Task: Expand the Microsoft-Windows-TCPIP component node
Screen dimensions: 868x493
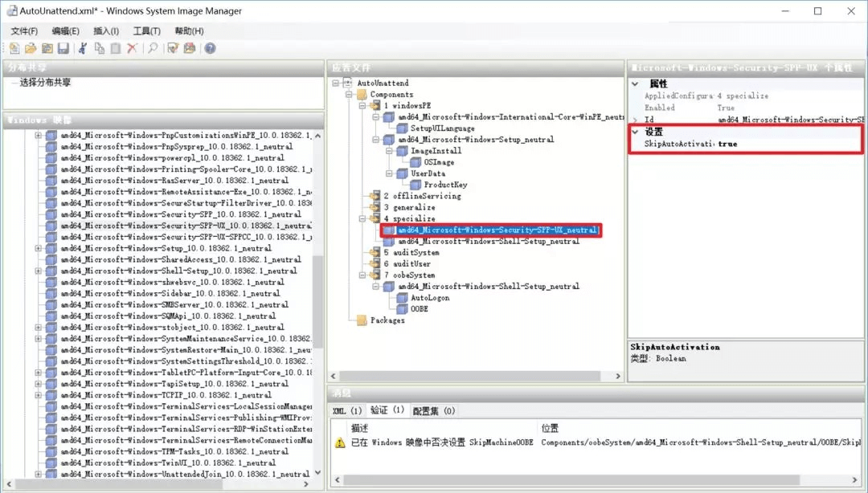Action: tap(38, 395)
